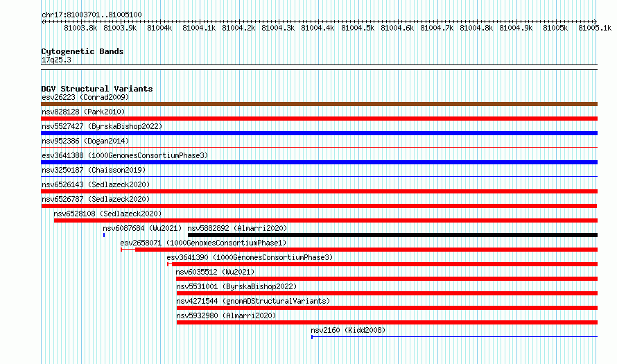Click the small blue nsv6087684 marker
Viewport: 617px width, 364px height.
104,235
